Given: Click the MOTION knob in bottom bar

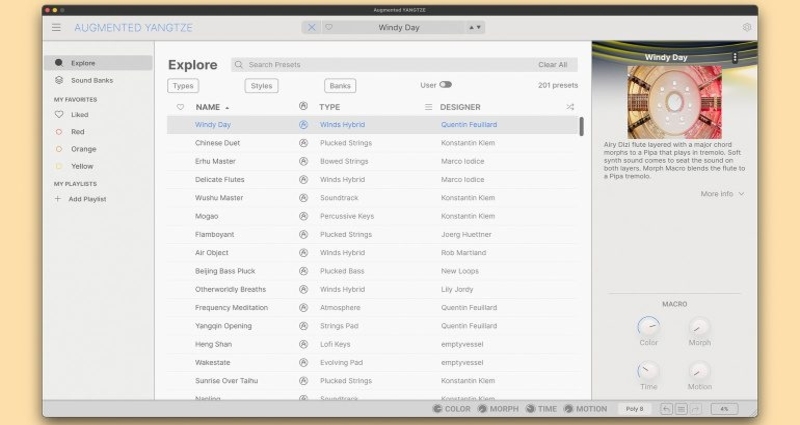Looking at the screenshot, I should pyautogui.click(x=568, y=409).
